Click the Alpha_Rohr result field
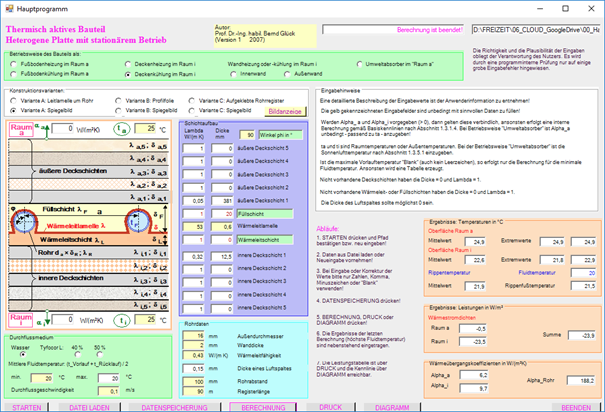 pos(581,380)
